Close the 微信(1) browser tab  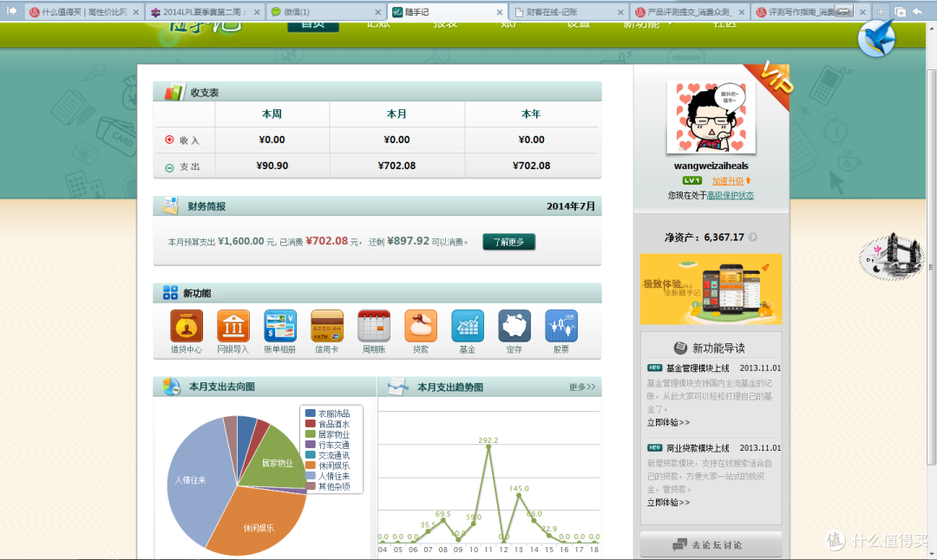pyautogui.click(x=377, y=12)
